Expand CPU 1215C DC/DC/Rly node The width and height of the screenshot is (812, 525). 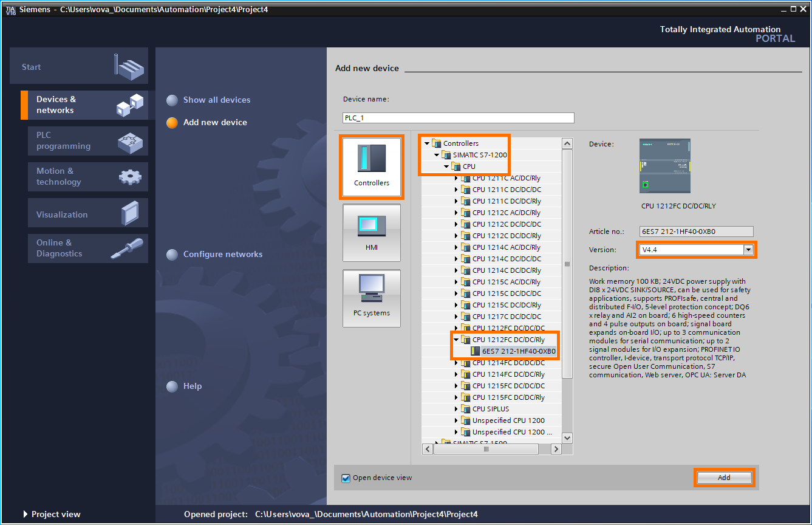456,305
